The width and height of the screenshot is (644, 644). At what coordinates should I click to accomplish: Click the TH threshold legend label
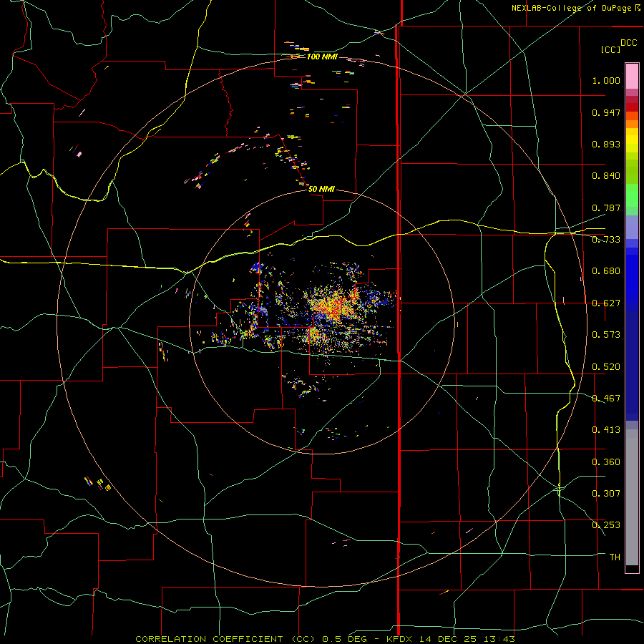(615, 557)
